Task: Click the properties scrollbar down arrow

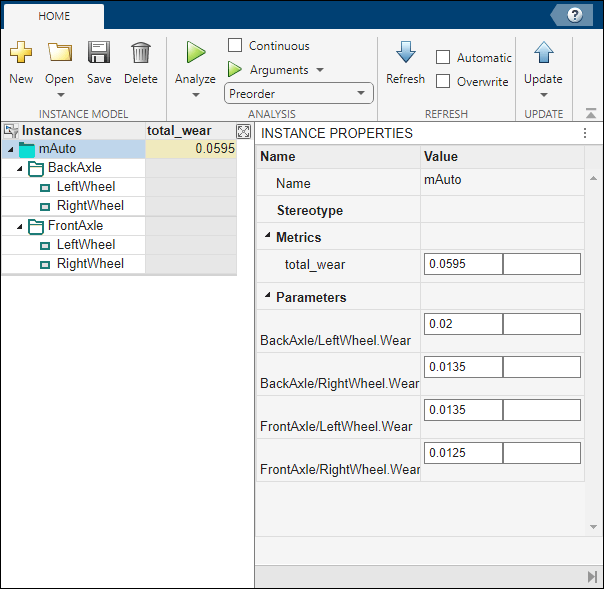Action: pos(593,527)
